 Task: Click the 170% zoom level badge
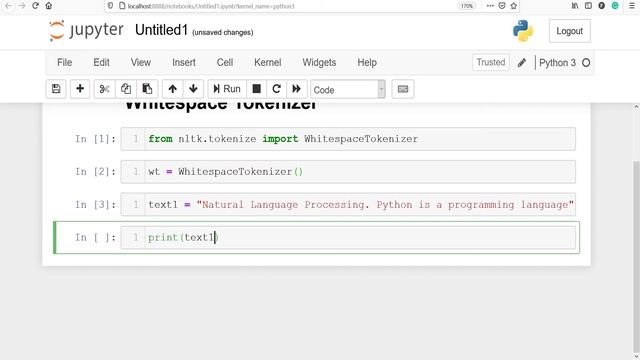[467, 6]
